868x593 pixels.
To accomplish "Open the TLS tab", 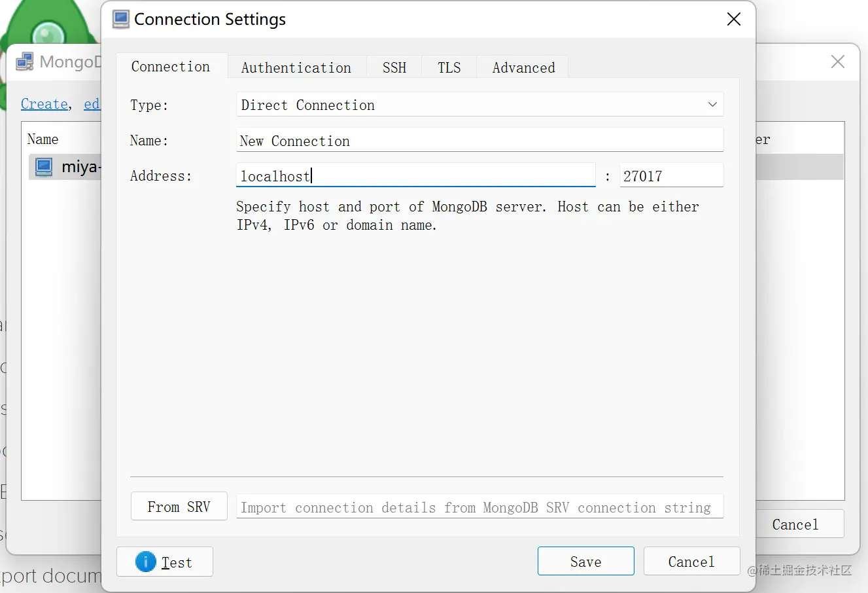I will pos(449,67).
